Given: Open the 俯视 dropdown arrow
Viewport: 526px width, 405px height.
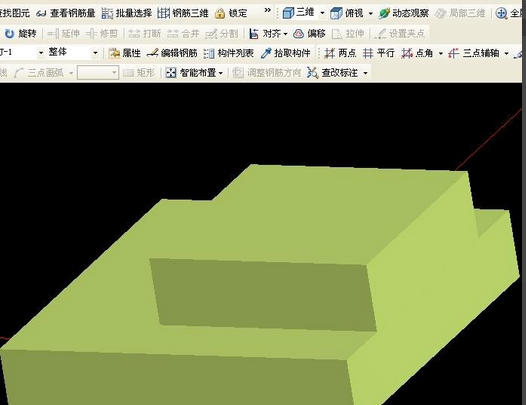Looking at the screenshot, I should [371, 14].
